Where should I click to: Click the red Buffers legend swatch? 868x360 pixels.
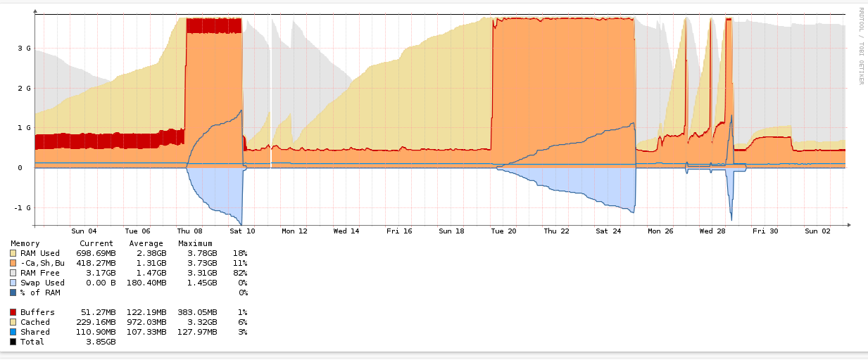tap(13, 312)
